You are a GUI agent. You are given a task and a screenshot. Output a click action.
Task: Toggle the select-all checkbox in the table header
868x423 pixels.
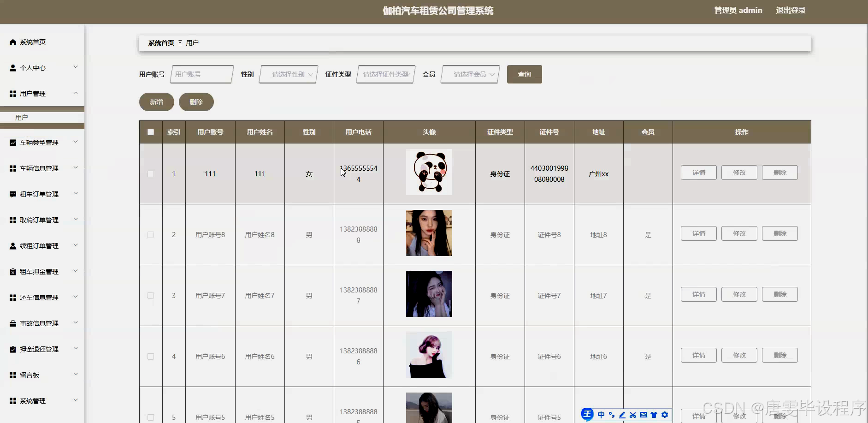point(151,132)
